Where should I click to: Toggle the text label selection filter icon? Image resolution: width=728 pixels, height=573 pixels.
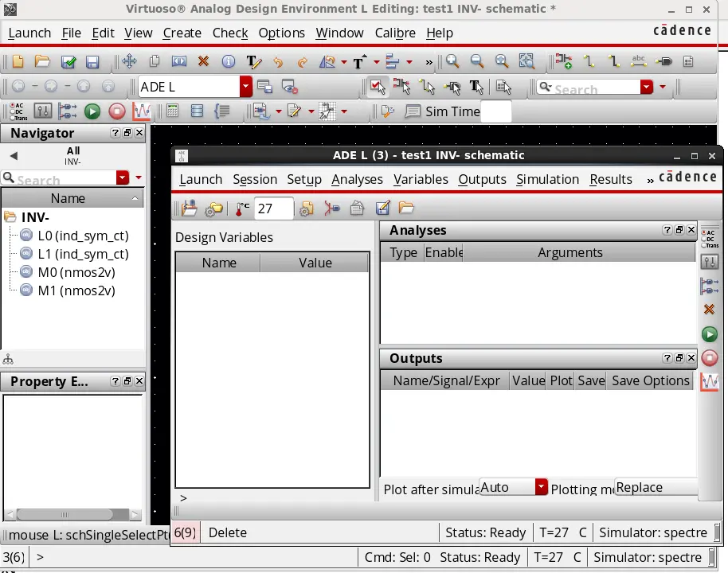476,87
